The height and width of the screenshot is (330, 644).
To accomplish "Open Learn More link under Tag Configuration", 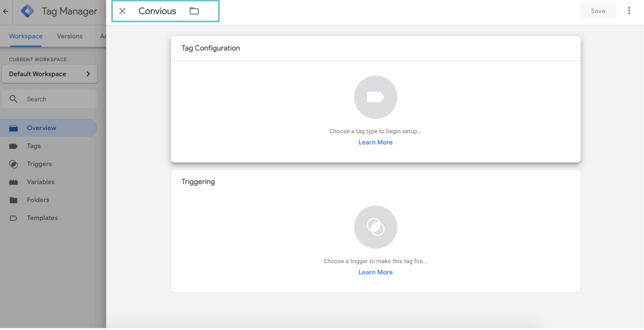I will point(375,142).
